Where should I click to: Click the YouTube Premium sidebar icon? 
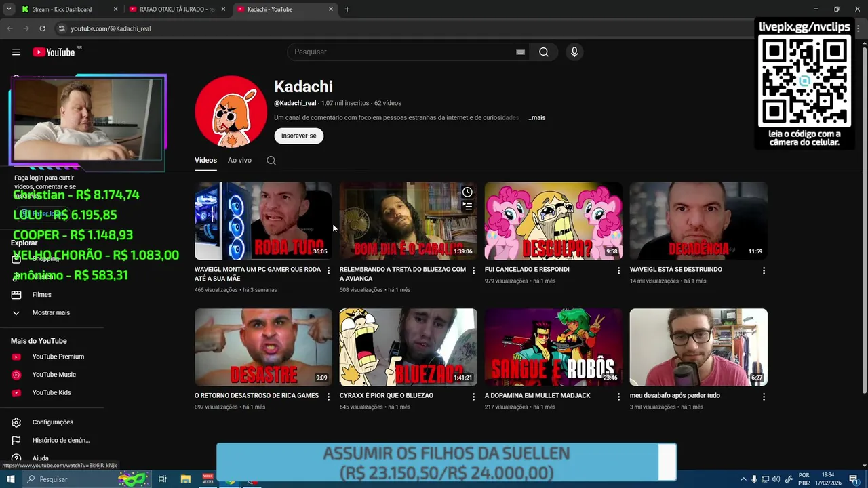click(x=16, y=357)
